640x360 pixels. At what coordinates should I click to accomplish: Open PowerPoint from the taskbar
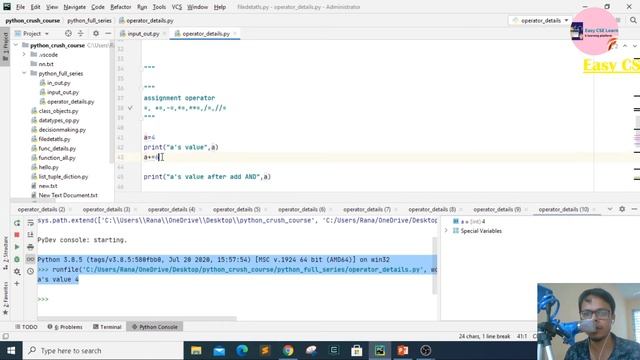click(403, 351)
